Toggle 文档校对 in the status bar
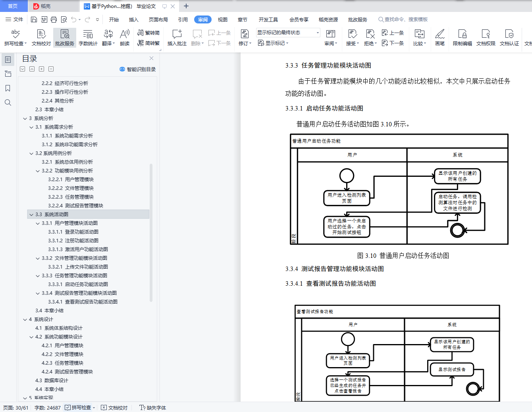532x412 pixels. point(114,408)
